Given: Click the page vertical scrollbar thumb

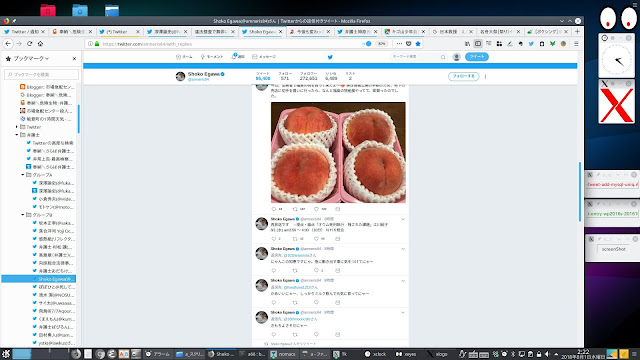Looking at the screenshot, I should [x=580, y=192].
